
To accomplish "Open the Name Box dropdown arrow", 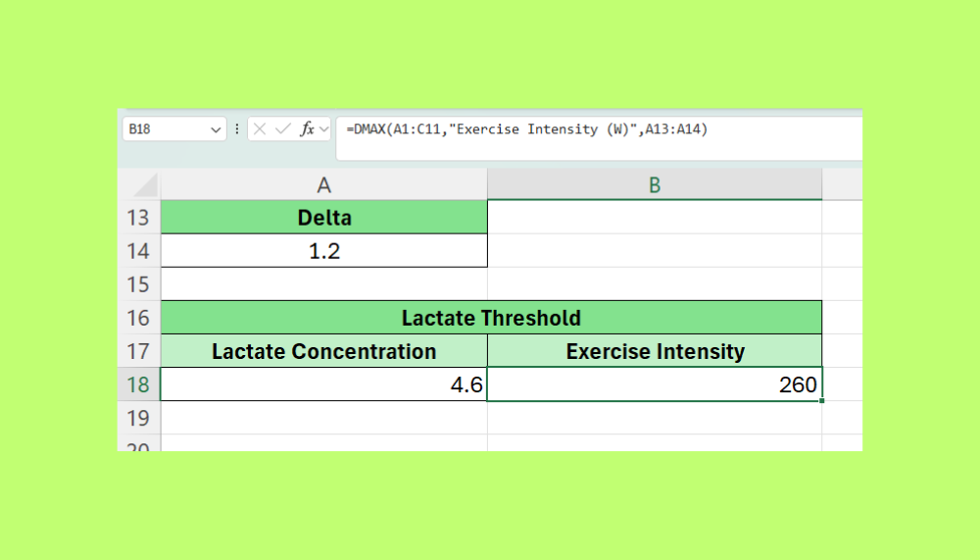I will 216,129.
